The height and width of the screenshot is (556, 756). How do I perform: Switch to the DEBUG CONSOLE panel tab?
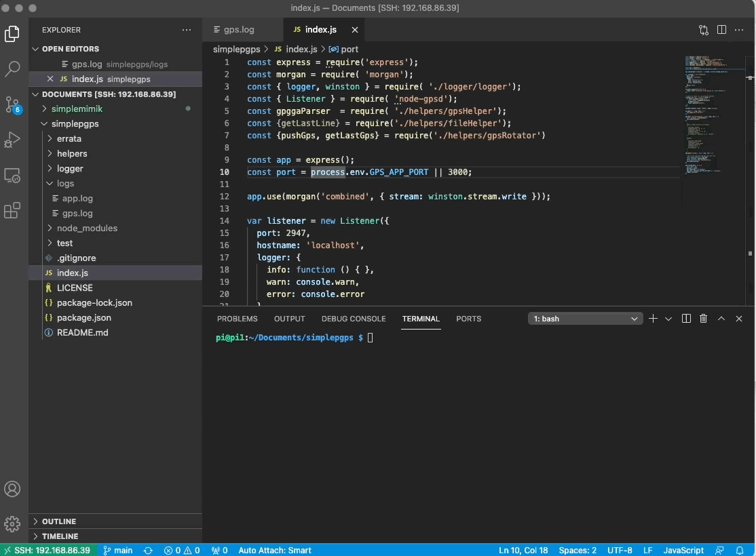click(x=353, y=319)
